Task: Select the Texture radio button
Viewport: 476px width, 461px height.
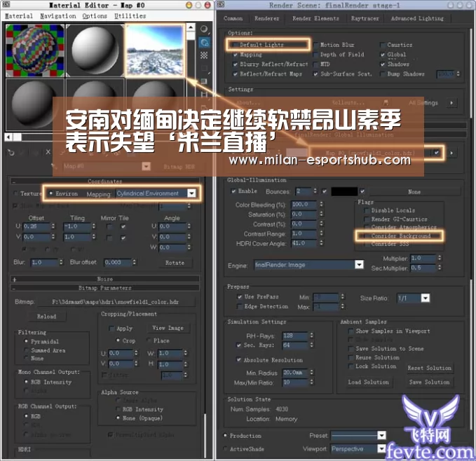Action: [x=15, y=193]
